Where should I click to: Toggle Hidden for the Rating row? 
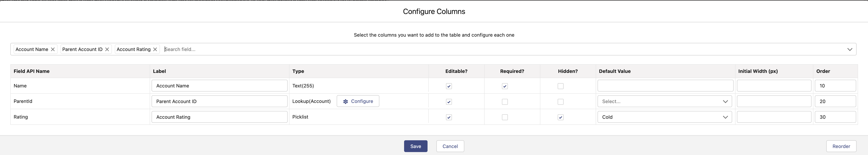(x=561, y=117)
